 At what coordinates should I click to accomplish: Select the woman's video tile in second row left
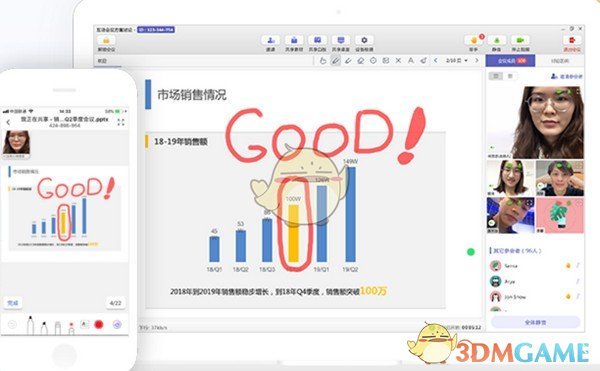click(510, 178)
